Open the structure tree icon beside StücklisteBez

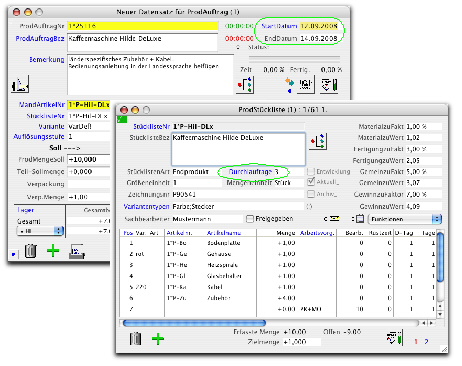(x=318, y=141)
